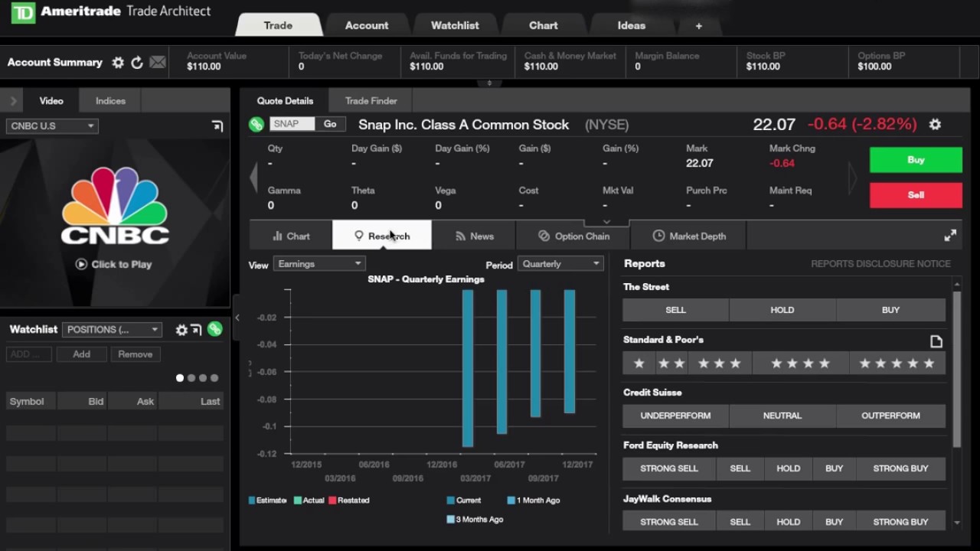The height and width of the screenshot is (551, 980).
Task: Switch to the Ideas tab
Action: pos(632,25)
